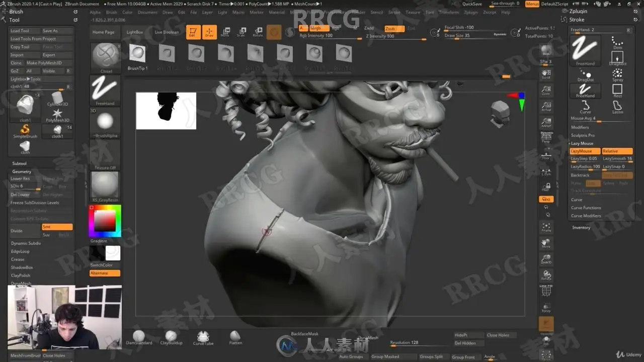Toggle the Rgb channel button
This screenshot has width=644, height=362.
pyautogui.click(x=336, y=29)
